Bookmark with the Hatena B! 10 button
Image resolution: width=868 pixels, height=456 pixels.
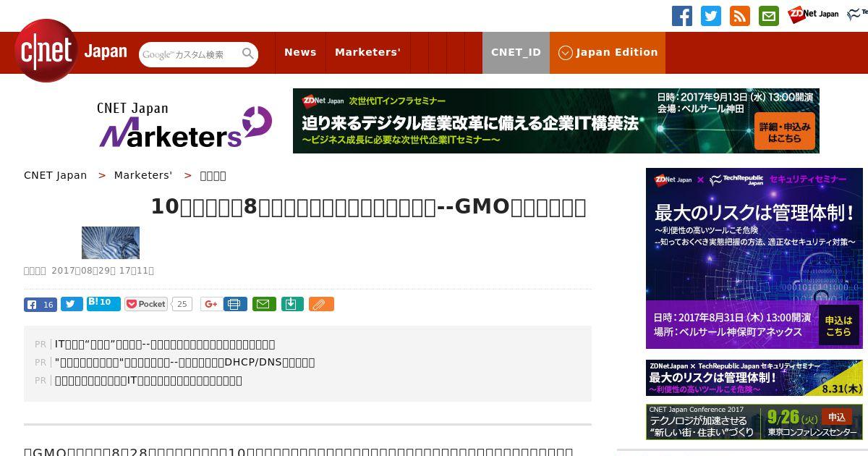[x=103, y=303]
